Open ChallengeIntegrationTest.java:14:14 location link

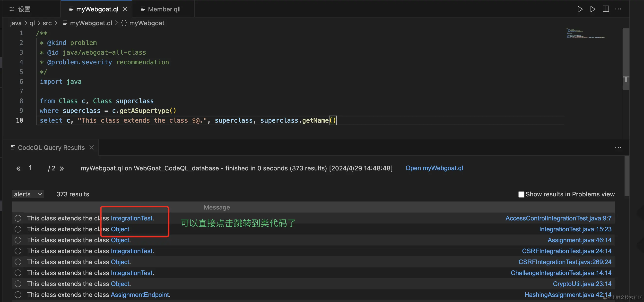[561, 273]
